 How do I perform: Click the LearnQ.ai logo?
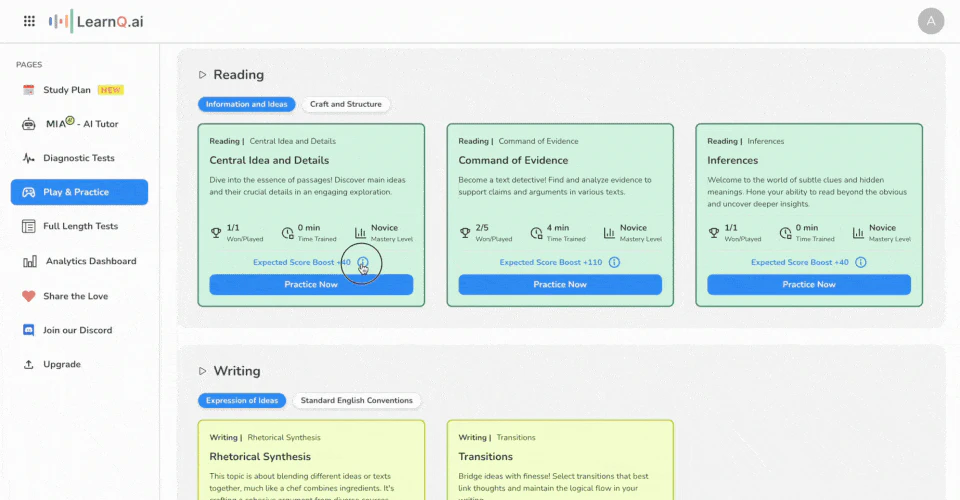pyautogui.click(x=96, y=21)
